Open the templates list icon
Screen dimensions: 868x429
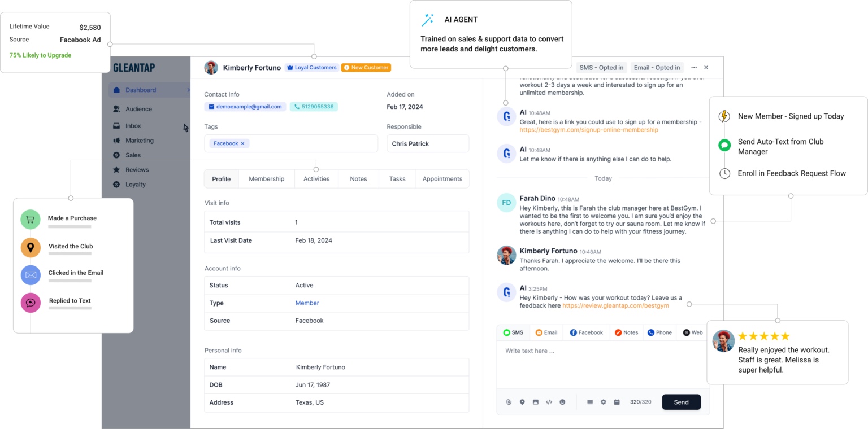click(590, 402)
